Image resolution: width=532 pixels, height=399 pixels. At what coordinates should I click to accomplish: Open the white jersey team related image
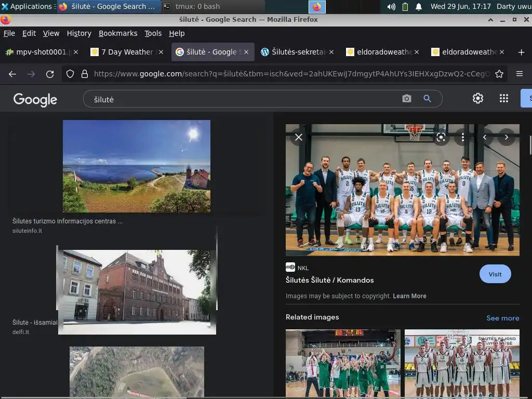462,363
